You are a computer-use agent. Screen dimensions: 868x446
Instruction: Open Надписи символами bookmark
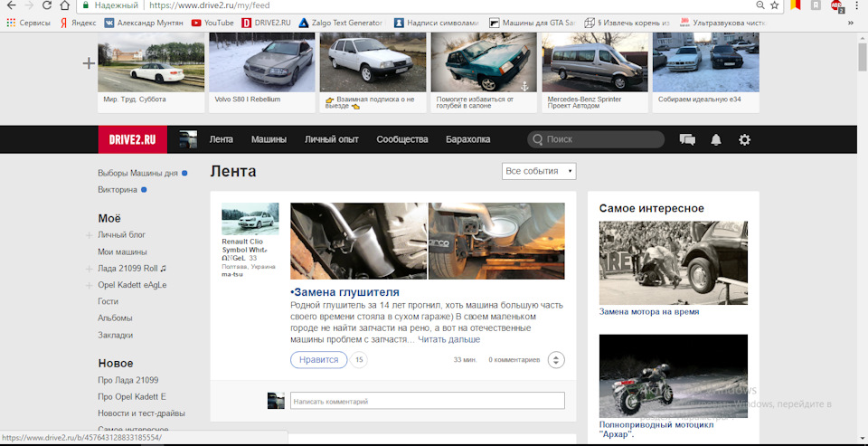[x=437, y=23]
